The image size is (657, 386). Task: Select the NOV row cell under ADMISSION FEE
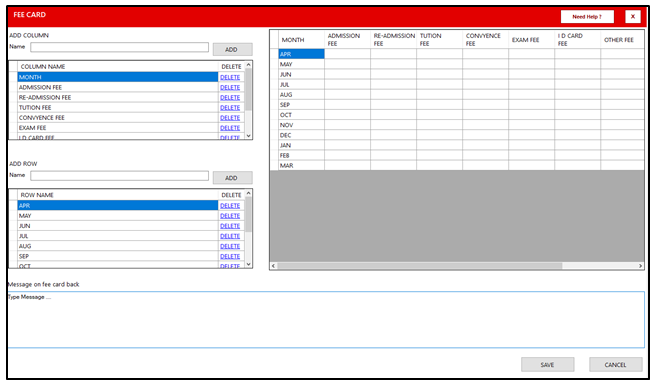pos(347,125)
